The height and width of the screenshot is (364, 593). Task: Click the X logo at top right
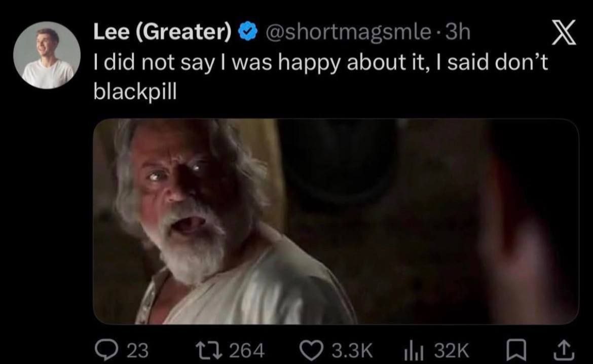(564, 32)
